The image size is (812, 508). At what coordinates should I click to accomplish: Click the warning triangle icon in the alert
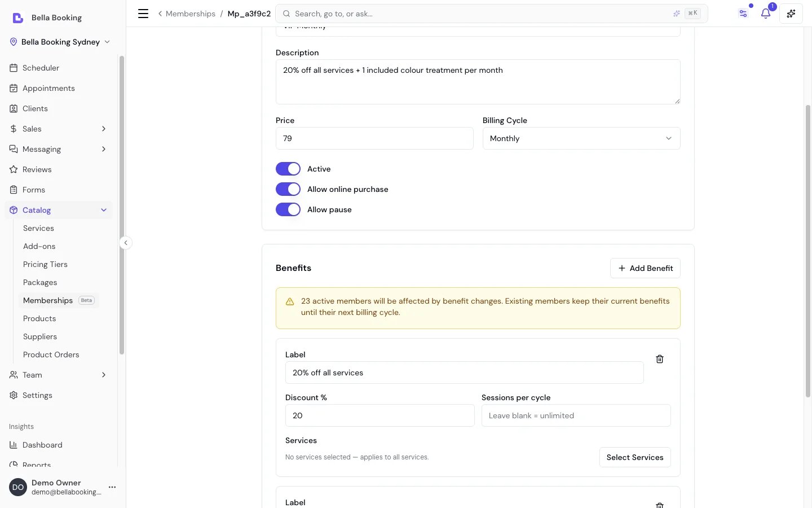click(x=290, y=301)
